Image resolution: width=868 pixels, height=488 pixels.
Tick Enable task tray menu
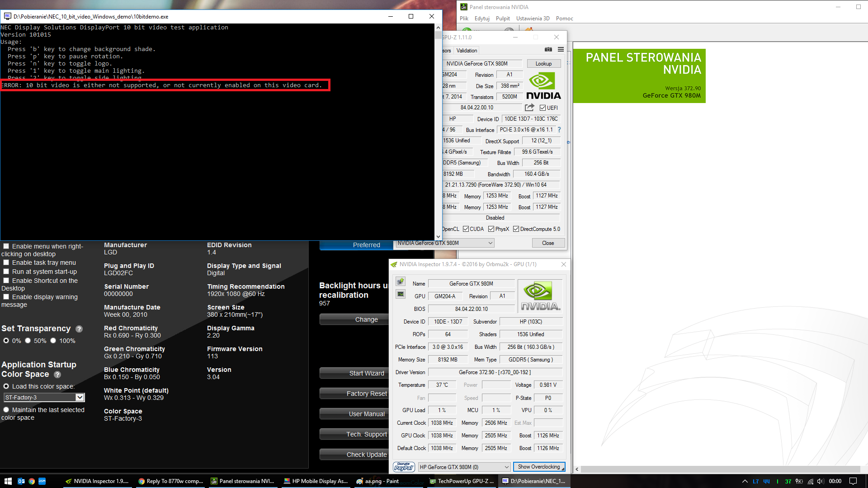click(x=6, y=263)
